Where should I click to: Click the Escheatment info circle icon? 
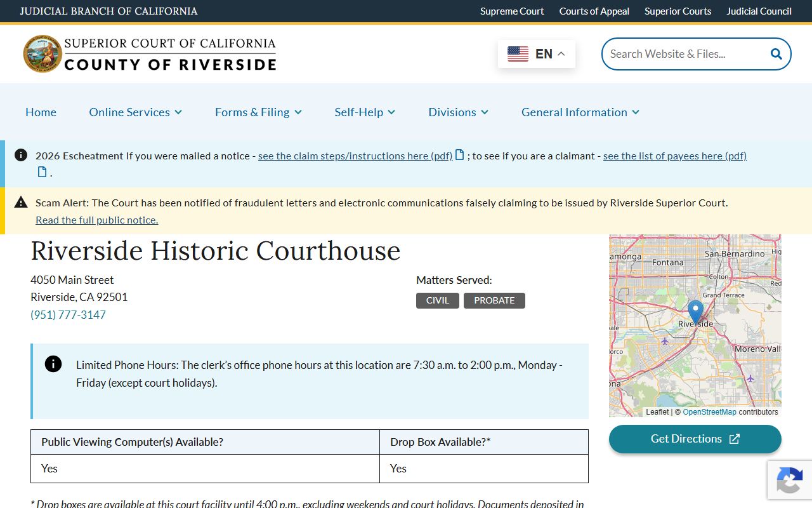(21, 155)
